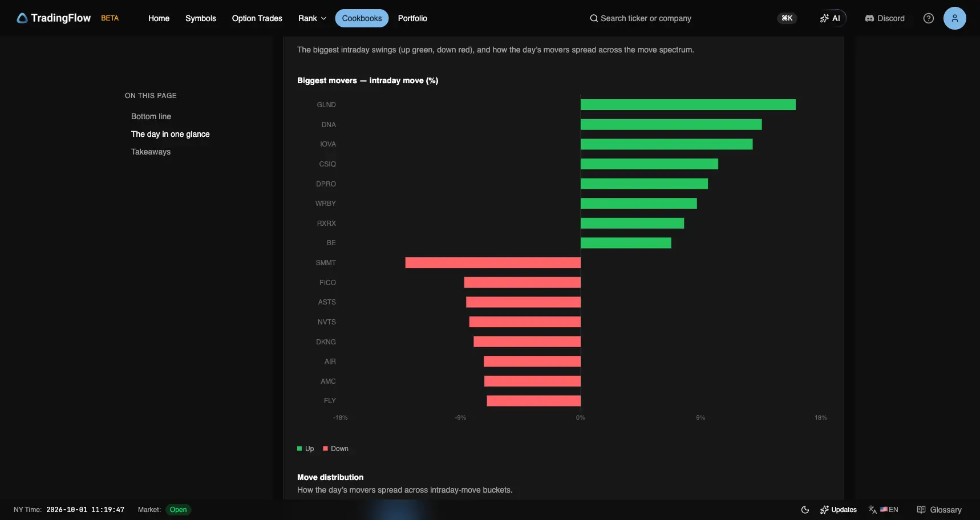Screen dimensions: 980x520
Task: Open the Discord link
Action: 885,18
